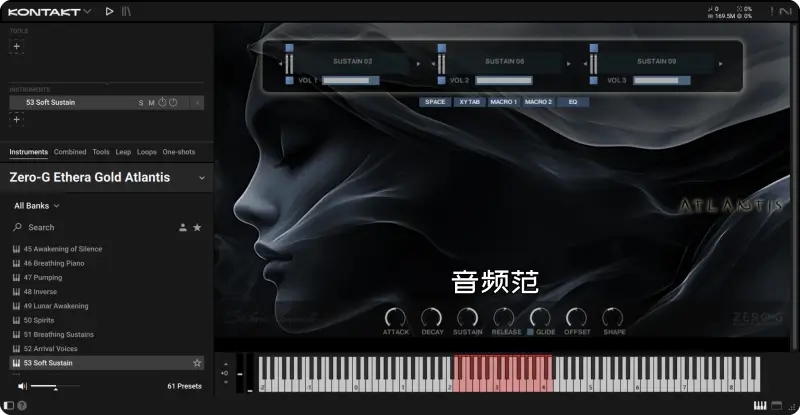The width and height of the screenshot is (800, 415).
Task: Switch to the Loops tab
Action: click(146, 152)
